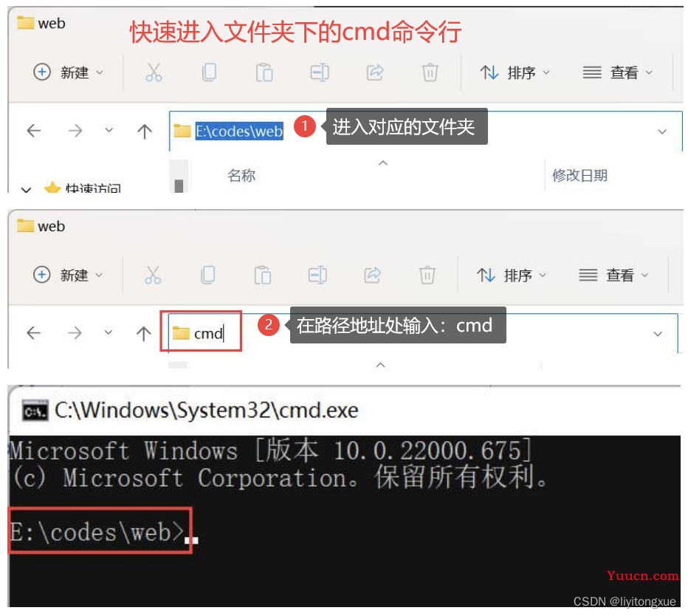
Task: Go back using top window's back arrow
Action: tap(34, 131)
